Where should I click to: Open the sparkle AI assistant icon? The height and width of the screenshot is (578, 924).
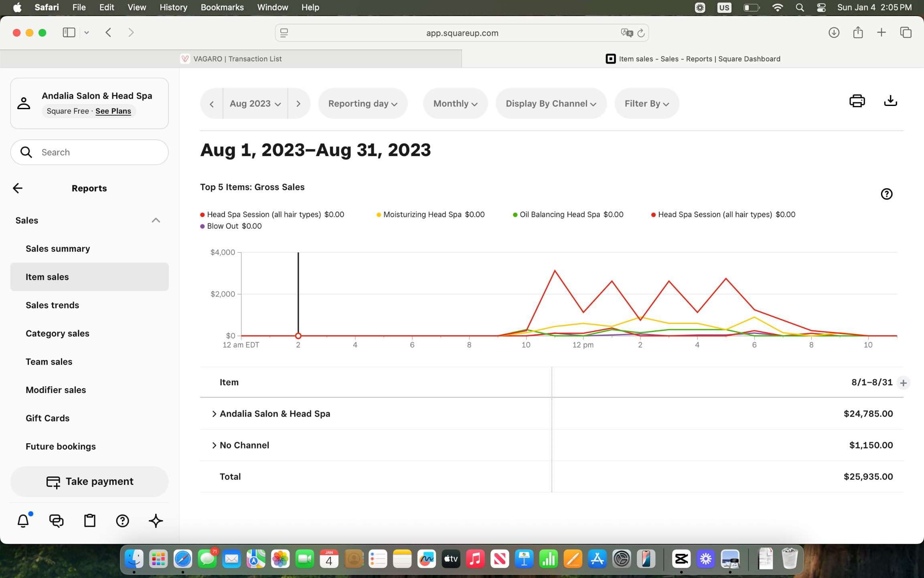pyautogui.click(x=156, y=521)
